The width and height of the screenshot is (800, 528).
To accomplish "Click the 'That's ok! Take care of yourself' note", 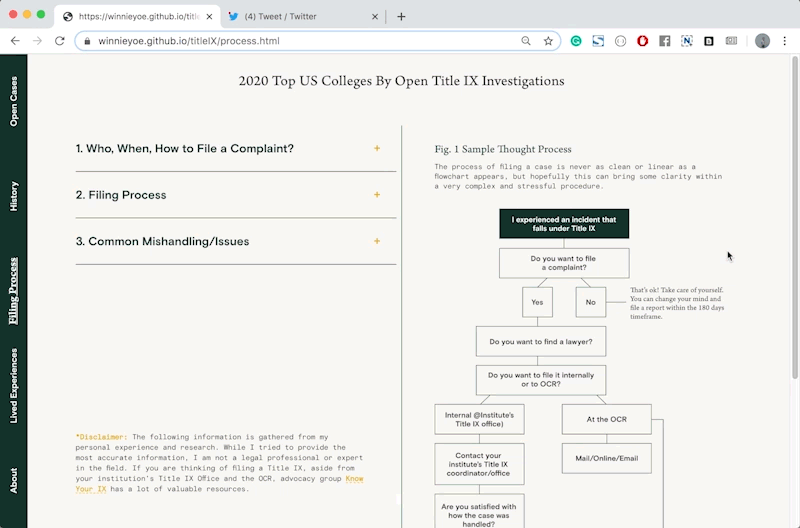I will pos(677,303).
